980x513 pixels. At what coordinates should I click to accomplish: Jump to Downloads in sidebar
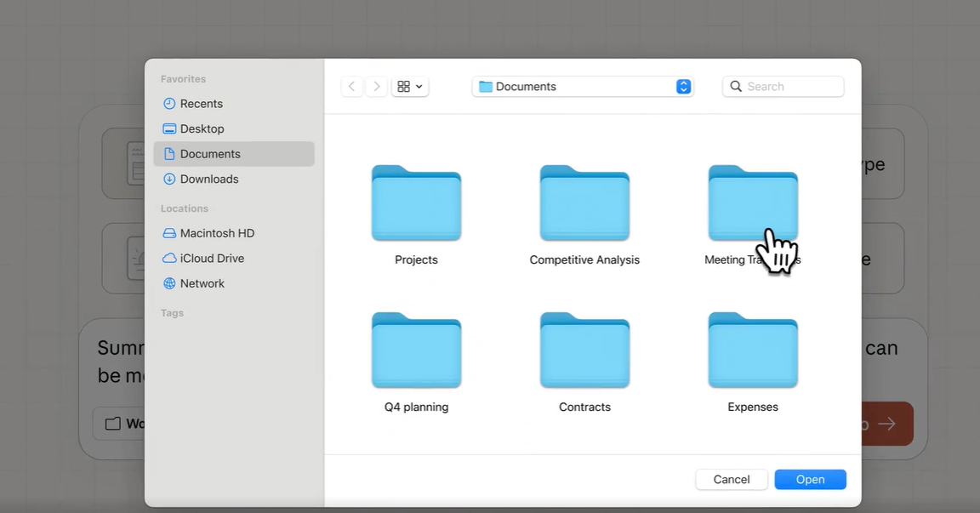click(208, 179)
